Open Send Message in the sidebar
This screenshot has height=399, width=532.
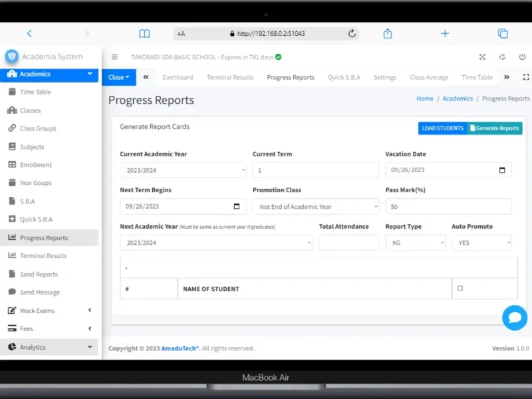tap(49, 292)
